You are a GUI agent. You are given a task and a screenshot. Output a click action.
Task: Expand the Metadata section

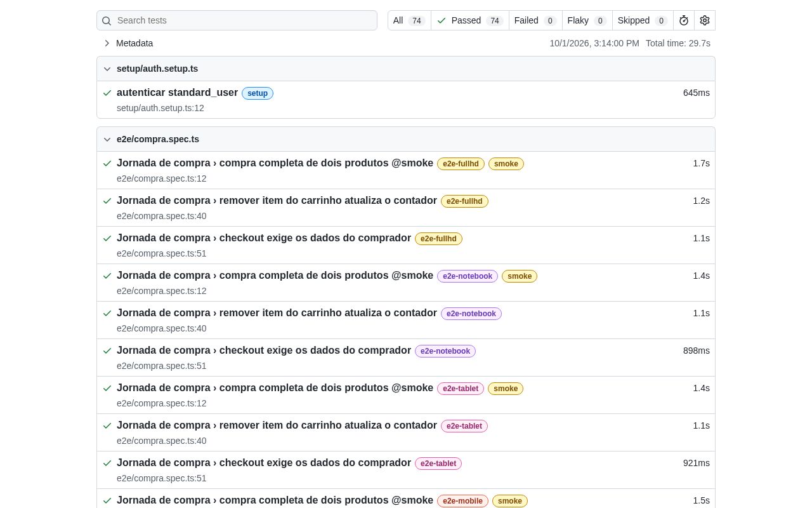[x=128, y=43]
